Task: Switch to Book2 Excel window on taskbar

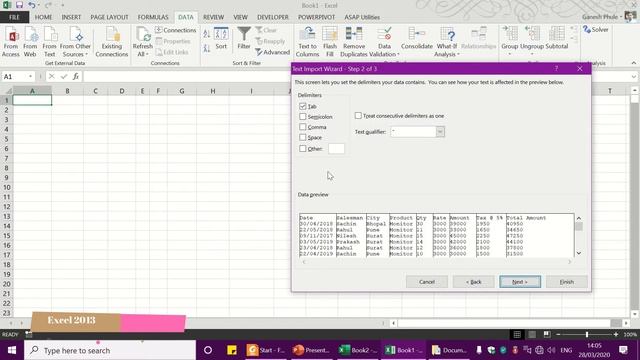Action: click(x=359, y=350)
